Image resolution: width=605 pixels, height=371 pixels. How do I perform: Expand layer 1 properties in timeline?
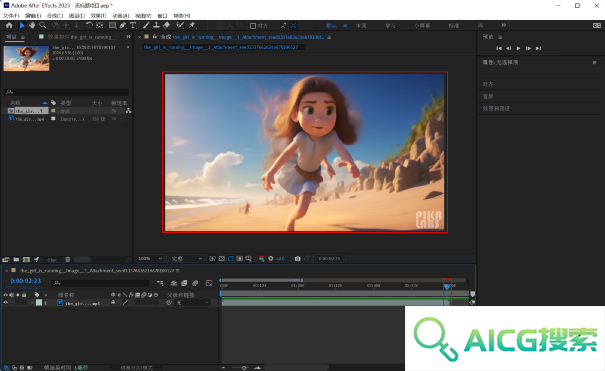click(32, 303)
